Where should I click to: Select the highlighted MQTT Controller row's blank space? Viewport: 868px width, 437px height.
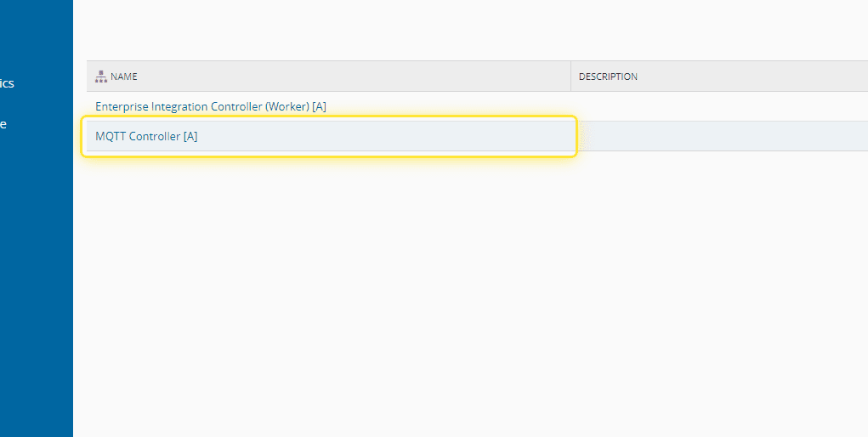tap(383, 136)
